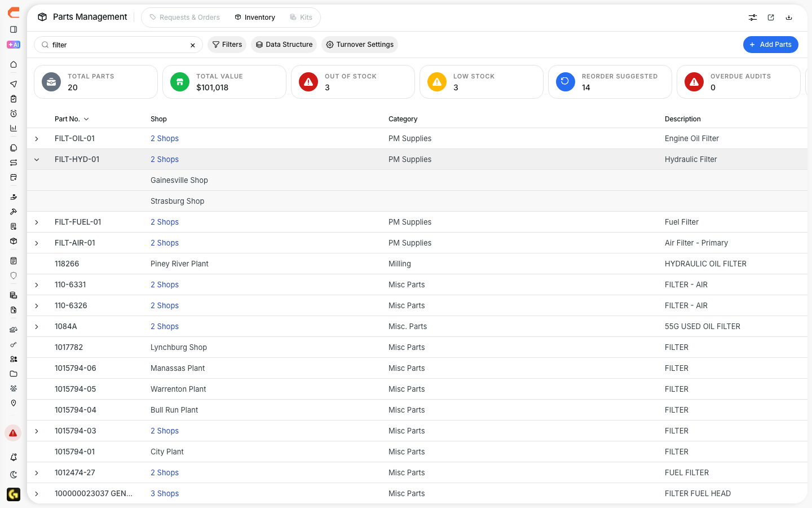Open the AI assistant badge
This screenshot has height=508, width=812.
14,45
